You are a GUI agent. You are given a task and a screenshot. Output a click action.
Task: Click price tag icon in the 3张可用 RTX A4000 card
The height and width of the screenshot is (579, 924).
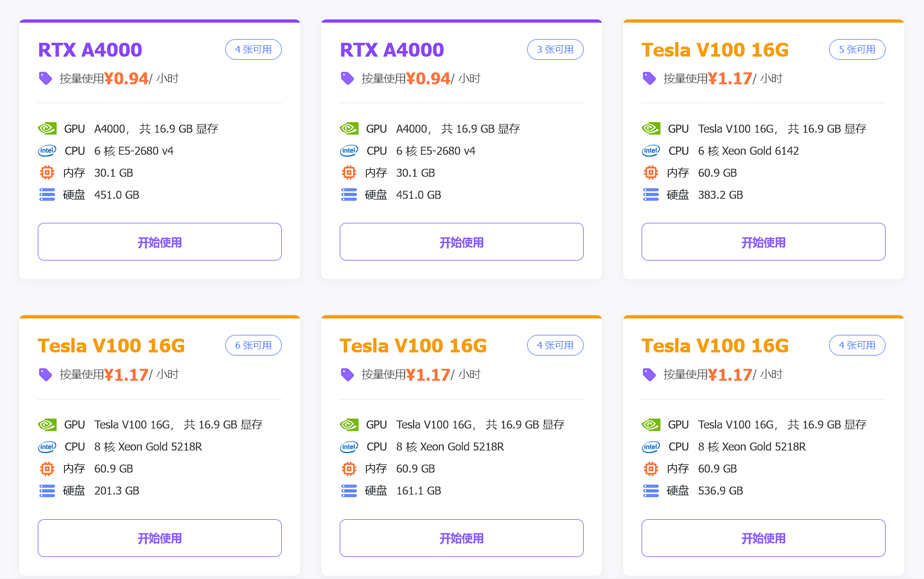pos(347,78)
